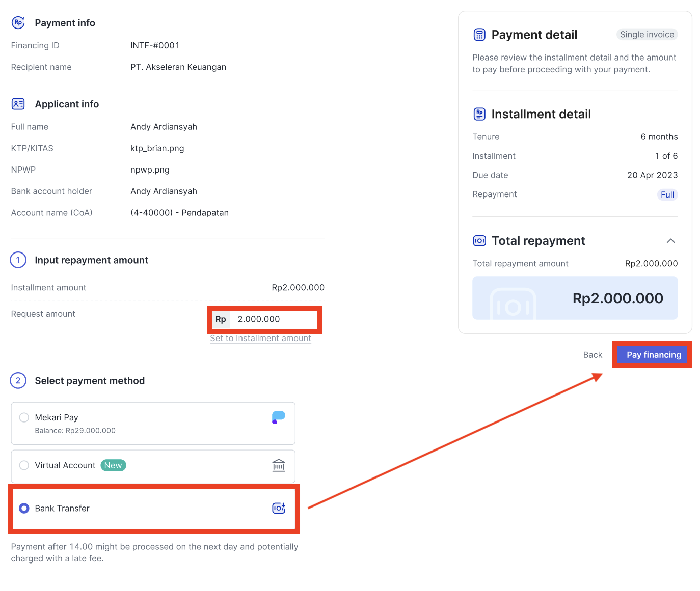Click the New badge on Virtual Account
Viewport: 700px width, 591px height.
tap(113, 465)
